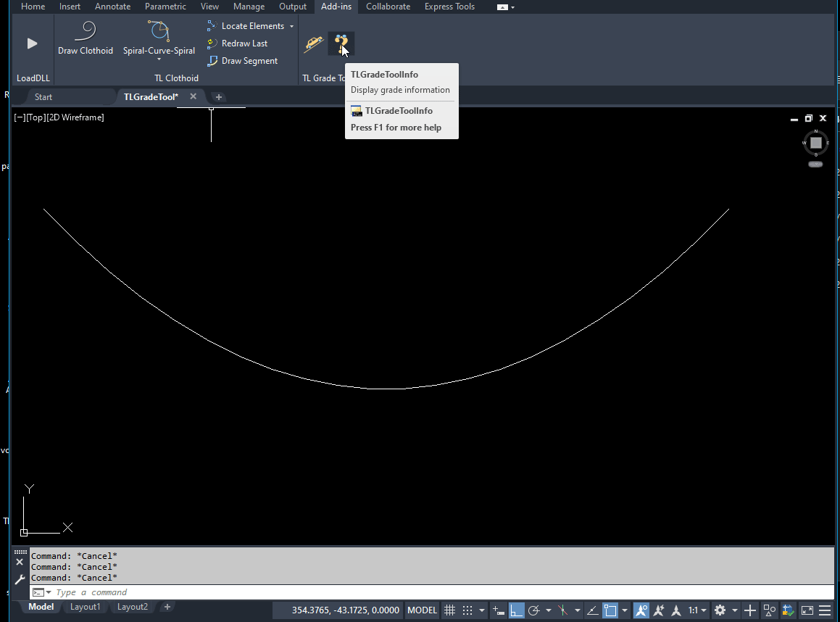Image resolution: width=840 pixels, height=622 pixels.
Task: Toggle dynamic input in status bar
Action: pos(498,610)
